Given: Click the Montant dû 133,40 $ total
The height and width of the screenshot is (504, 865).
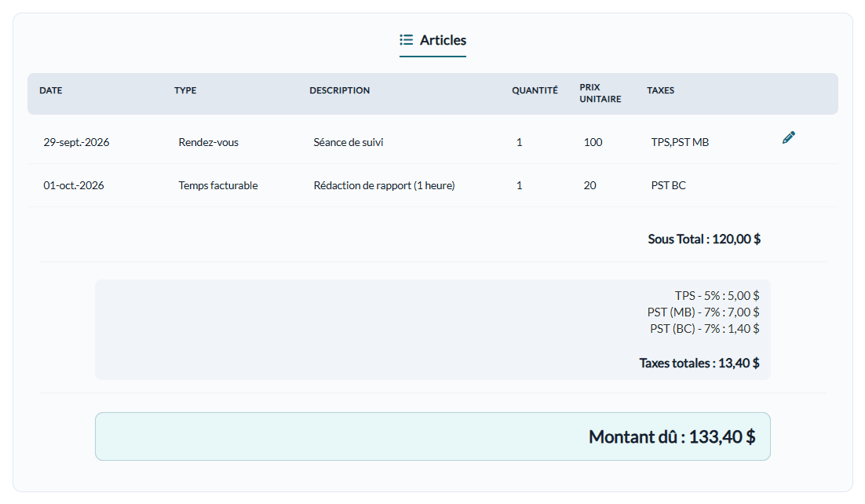Looking at the screenshot, I should (672, 436).
